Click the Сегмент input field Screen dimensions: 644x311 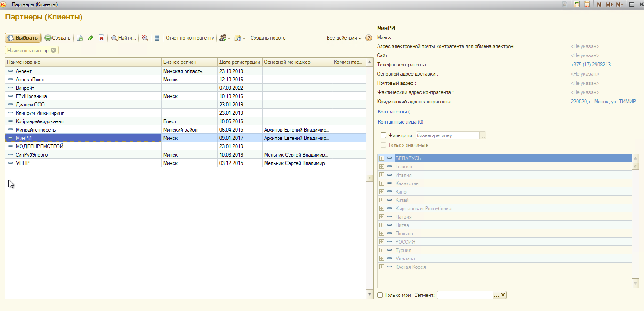464,295
